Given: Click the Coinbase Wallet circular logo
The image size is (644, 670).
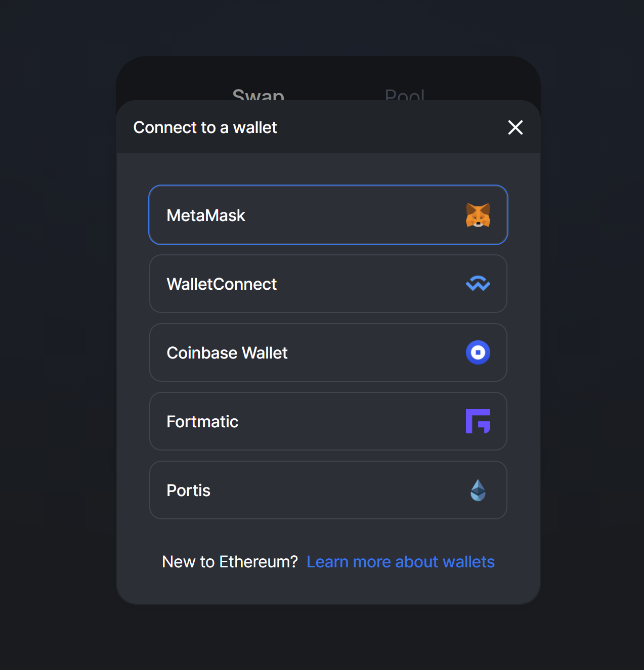Looking at the screenshot, I should click(x=478, y=352).
